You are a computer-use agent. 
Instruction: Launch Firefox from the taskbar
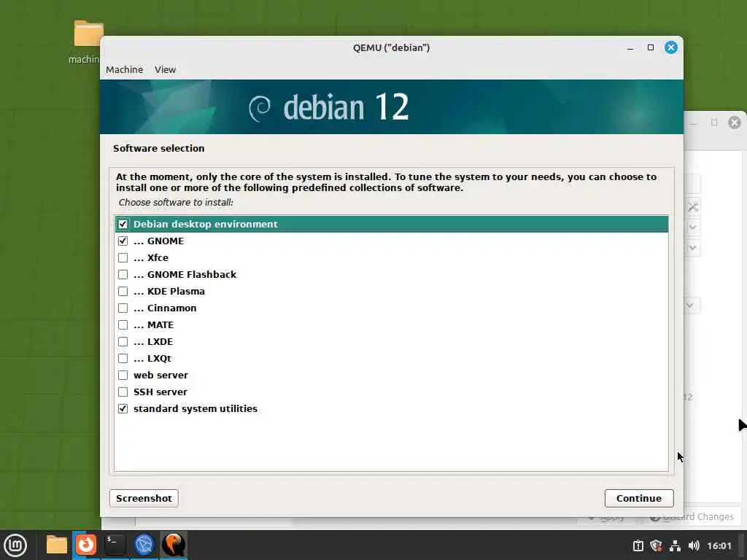coord(86,544)
